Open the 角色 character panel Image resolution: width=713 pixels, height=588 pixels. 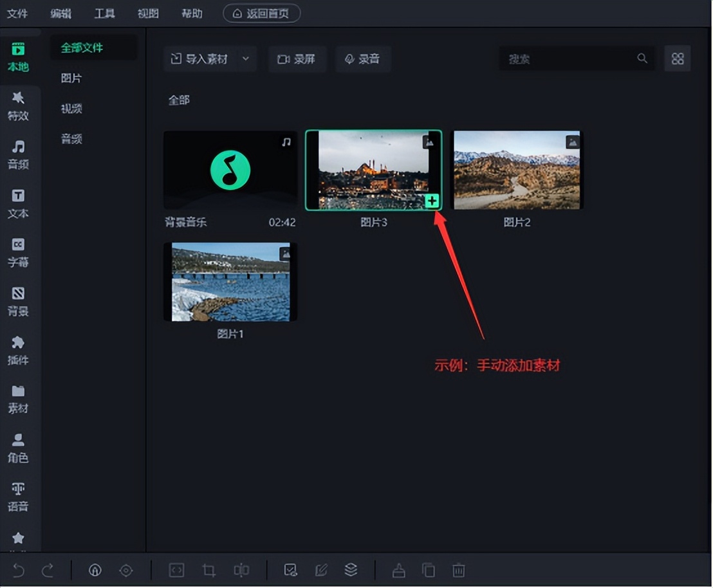click(x=18, y=448)
